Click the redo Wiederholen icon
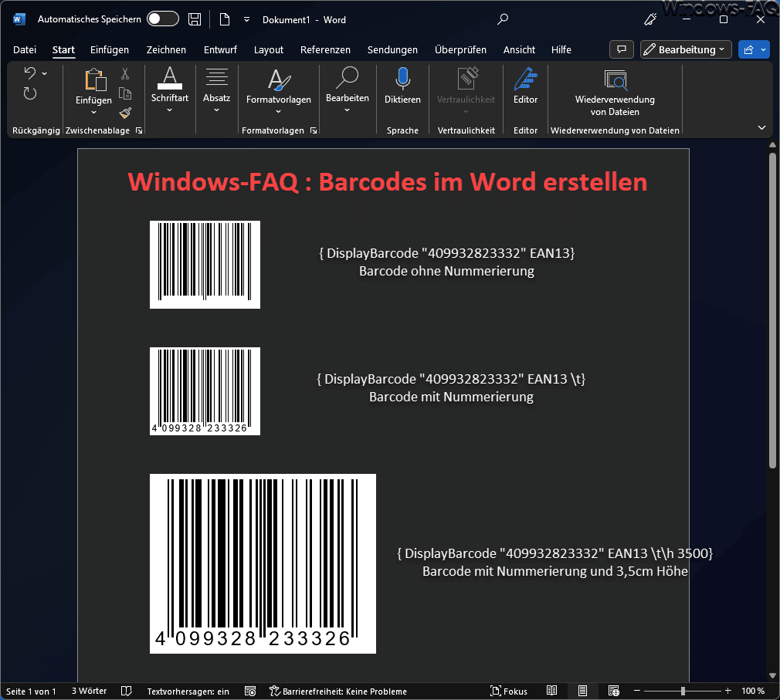The width and height of the screenshot is (780, 700). point(30,93)
